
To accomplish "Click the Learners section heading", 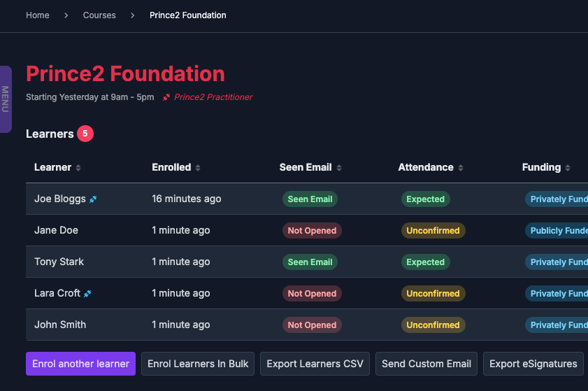I will point(50,134).
